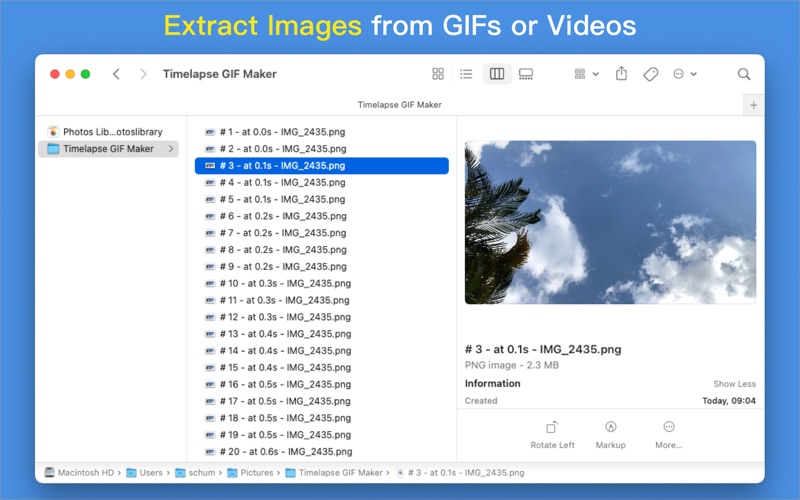800x500 pixels.
Task: Open the group-by options dropdown
Action: (586, 74)
